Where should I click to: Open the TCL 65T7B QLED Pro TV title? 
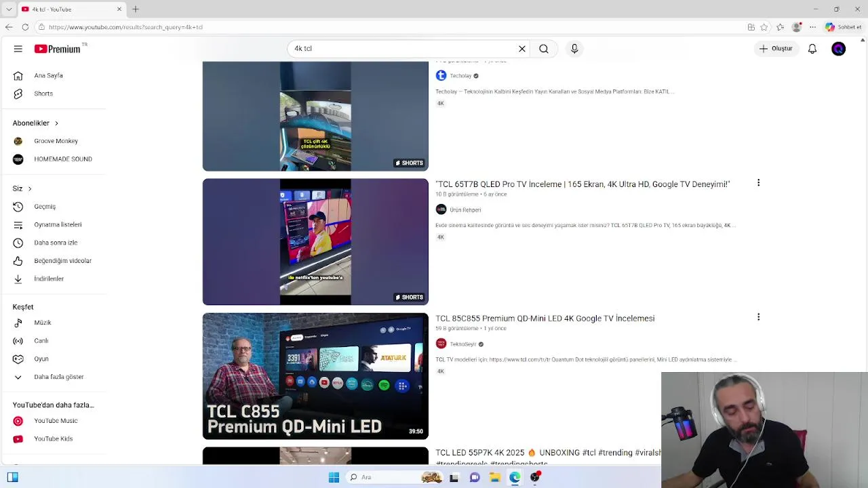point(583,184)
